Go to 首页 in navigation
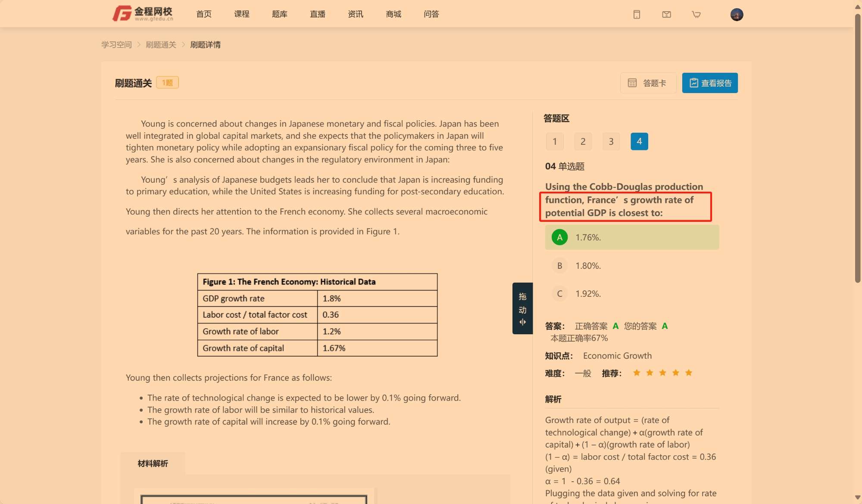The height and width of the screenshot is (504, 862). click(x=204, y=14)
